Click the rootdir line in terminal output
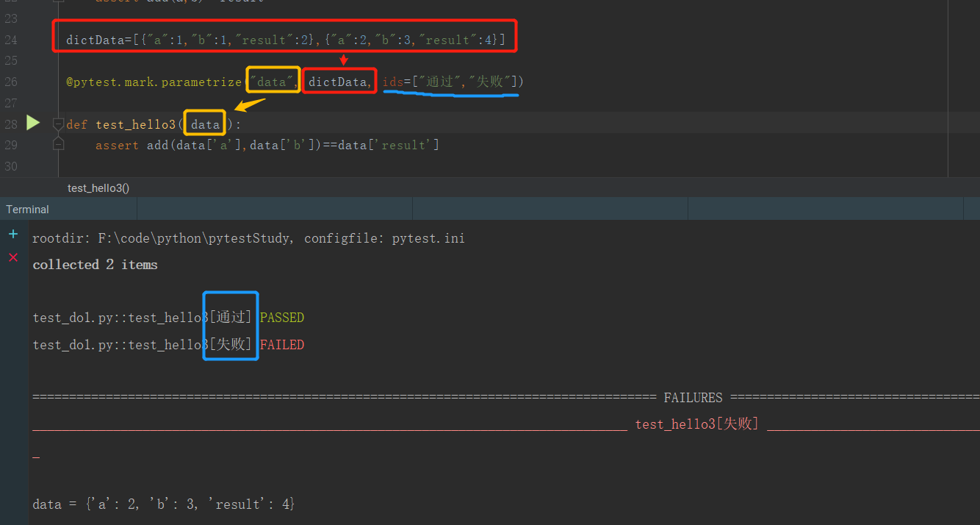The image size is (980, 525). point(248,238)
